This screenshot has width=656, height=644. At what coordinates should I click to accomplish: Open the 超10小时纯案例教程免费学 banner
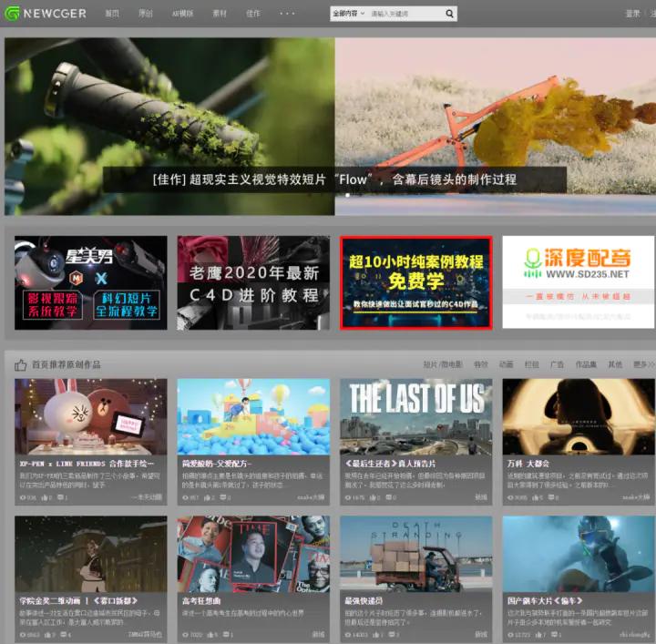pyautogui.click(x=415, y=282)
